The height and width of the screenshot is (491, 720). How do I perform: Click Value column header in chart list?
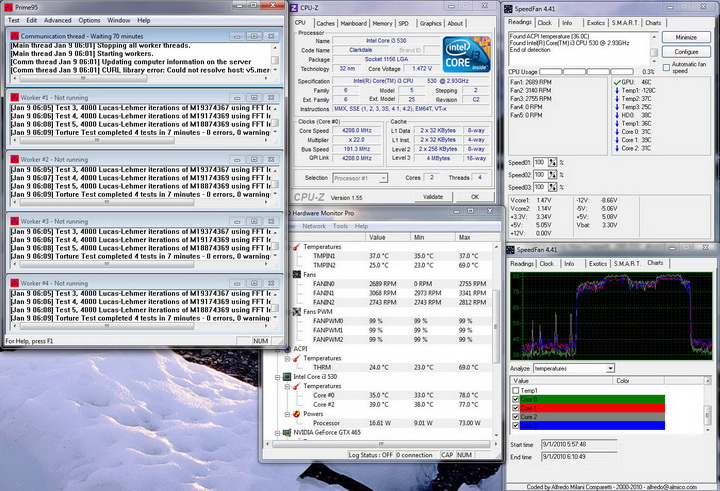pyautogui.click(x=561, y=381)
